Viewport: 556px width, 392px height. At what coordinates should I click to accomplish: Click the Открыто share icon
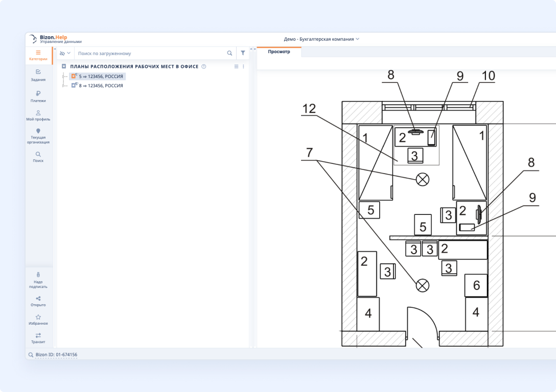click(38, 301)
